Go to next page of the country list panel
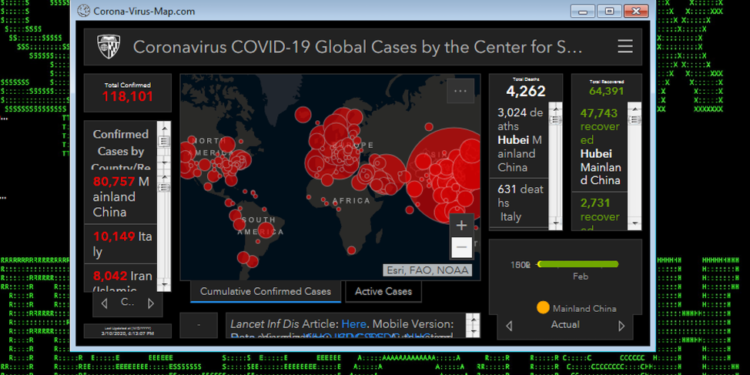This screenshot has width=750, height=375. 151,303
